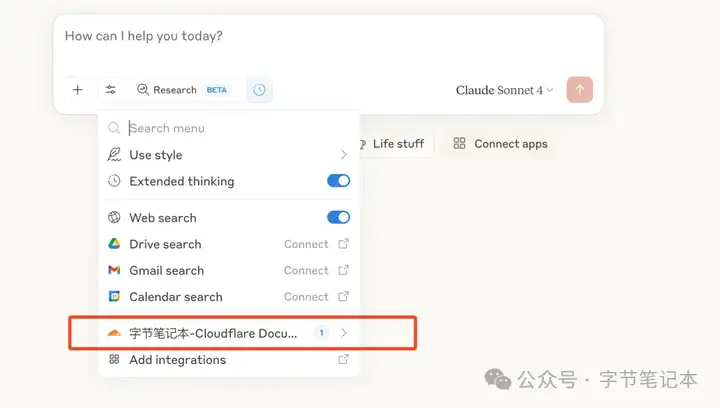The width and height of the screenshot is (720, 408).
Task: Click the Use style feather icon
Action: [114, 155]
